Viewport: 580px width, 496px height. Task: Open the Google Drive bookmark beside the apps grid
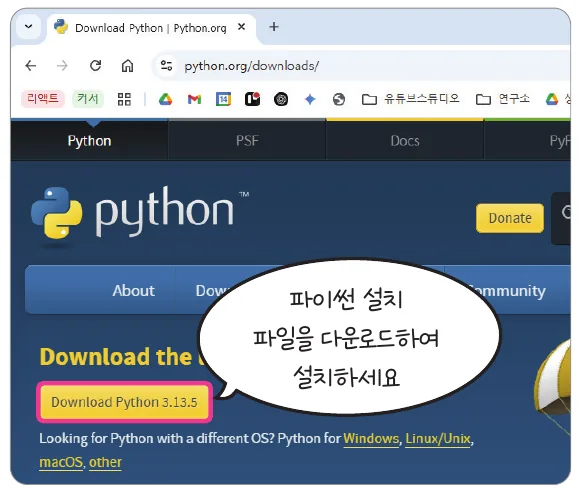point(165,99)
